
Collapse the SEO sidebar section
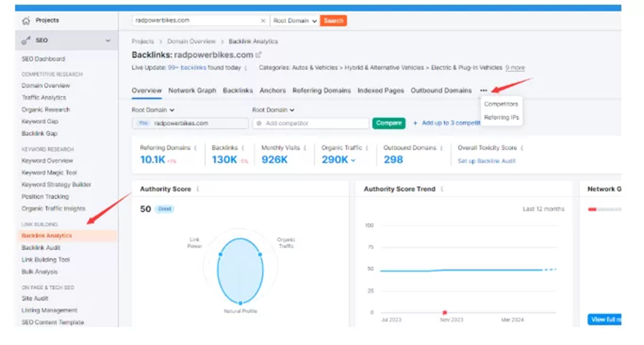click(108, 40)
